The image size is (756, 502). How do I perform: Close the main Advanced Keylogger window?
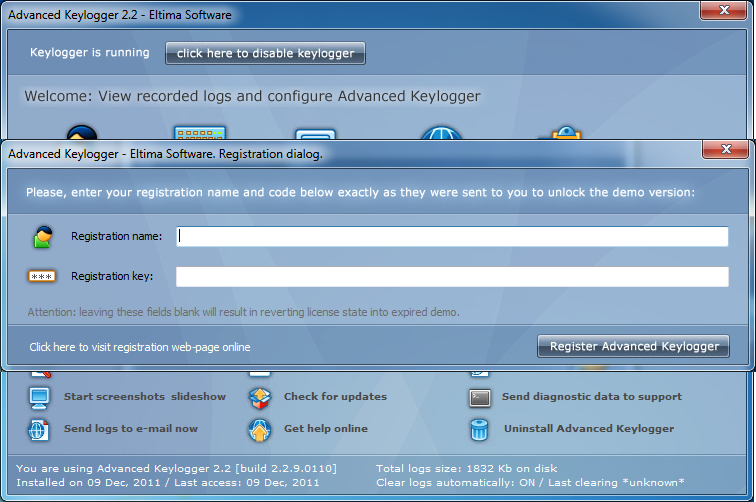725,11
